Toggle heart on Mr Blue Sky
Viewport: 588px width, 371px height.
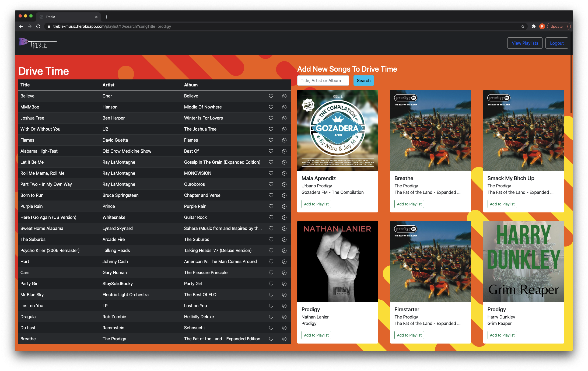click(271, 295)
